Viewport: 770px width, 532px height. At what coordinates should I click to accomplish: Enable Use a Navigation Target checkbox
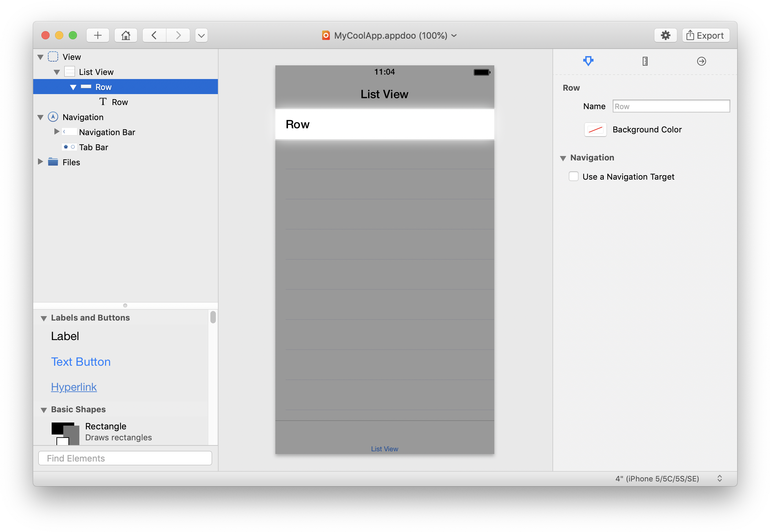(574, 177)
